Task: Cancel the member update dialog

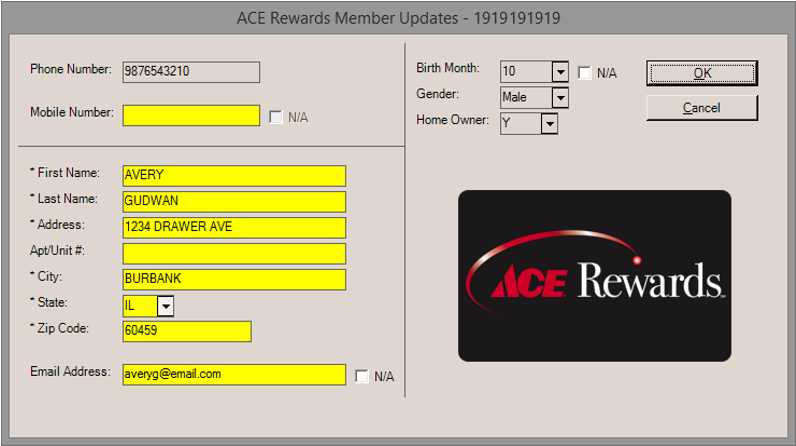Action: (702, 108)
